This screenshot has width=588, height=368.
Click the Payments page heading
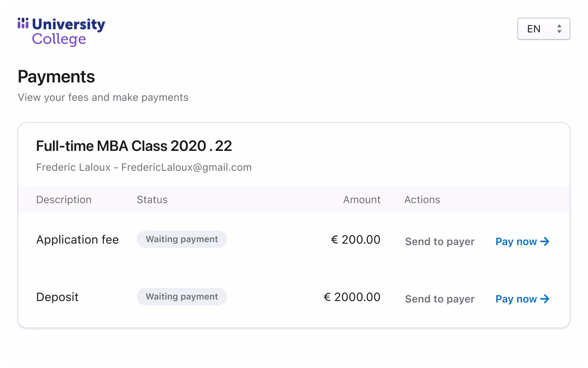(x=56, y=77)
